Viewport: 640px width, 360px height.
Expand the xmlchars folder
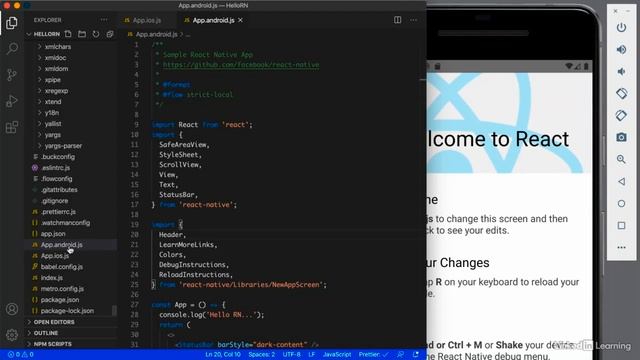point(58,47)
